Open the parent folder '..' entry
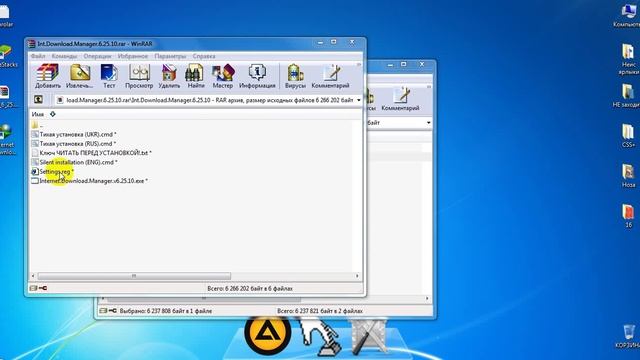640x360 pixels. click(x=38, y=125)
